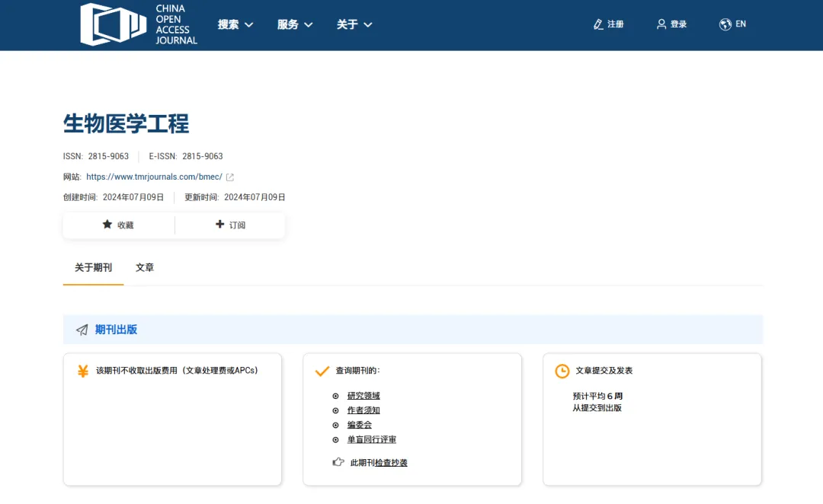The height and width of the screenshot is (504, 823).
Task: Open the tmrjournals.com/bmec website link
Action: (x=154, y=177)
